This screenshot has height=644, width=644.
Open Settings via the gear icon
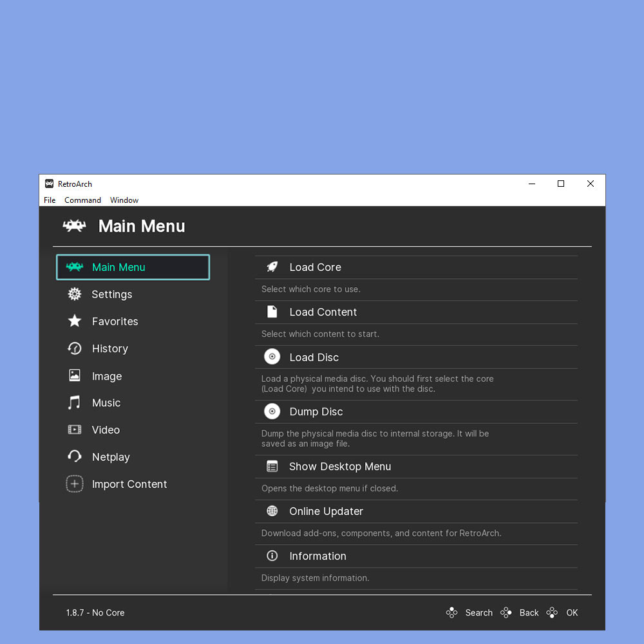(75, 294)
